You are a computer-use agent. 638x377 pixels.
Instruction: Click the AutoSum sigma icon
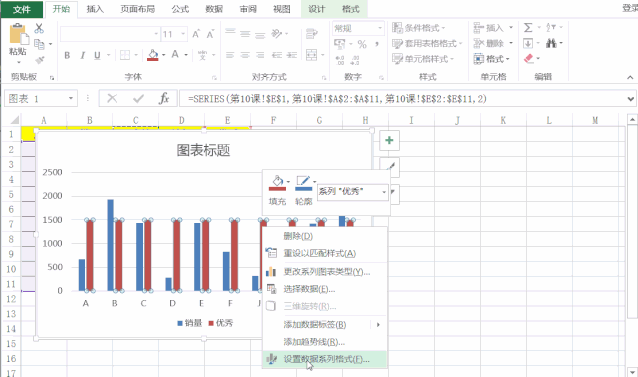click(x=528, y=28)
